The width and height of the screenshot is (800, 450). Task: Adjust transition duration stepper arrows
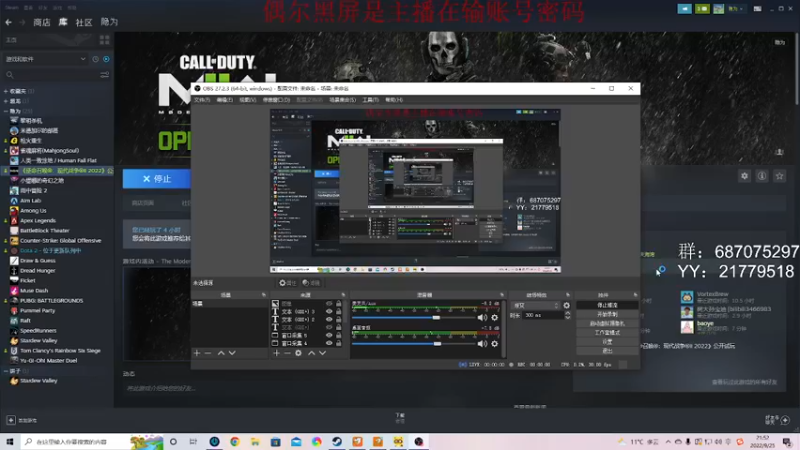(x=567, y=315)
